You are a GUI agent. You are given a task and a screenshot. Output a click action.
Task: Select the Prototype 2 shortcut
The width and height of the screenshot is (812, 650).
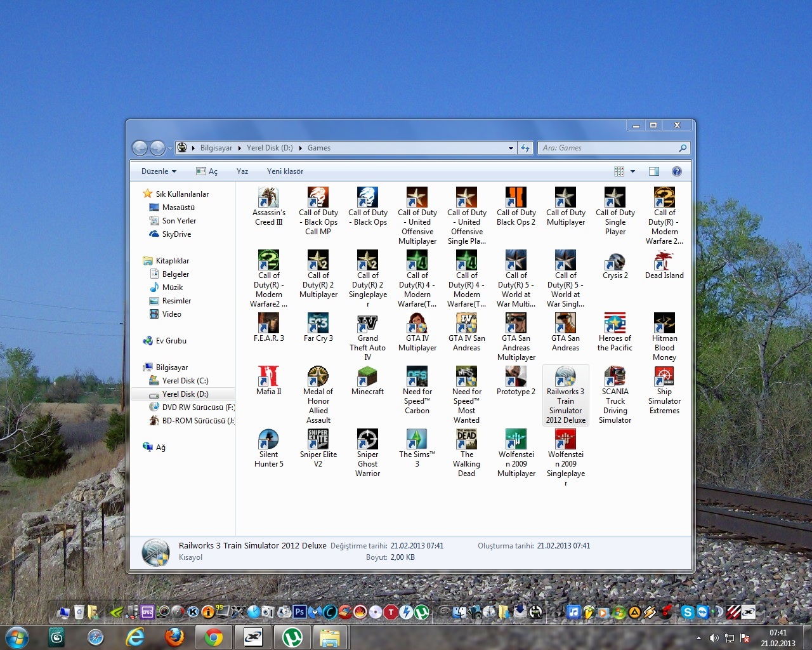coord(516,381)
